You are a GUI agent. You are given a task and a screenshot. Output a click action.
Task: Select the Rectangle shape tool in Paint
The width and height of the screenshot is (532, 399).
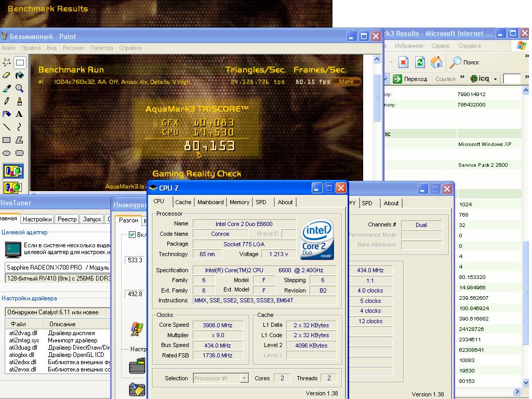tap(6, 140)
